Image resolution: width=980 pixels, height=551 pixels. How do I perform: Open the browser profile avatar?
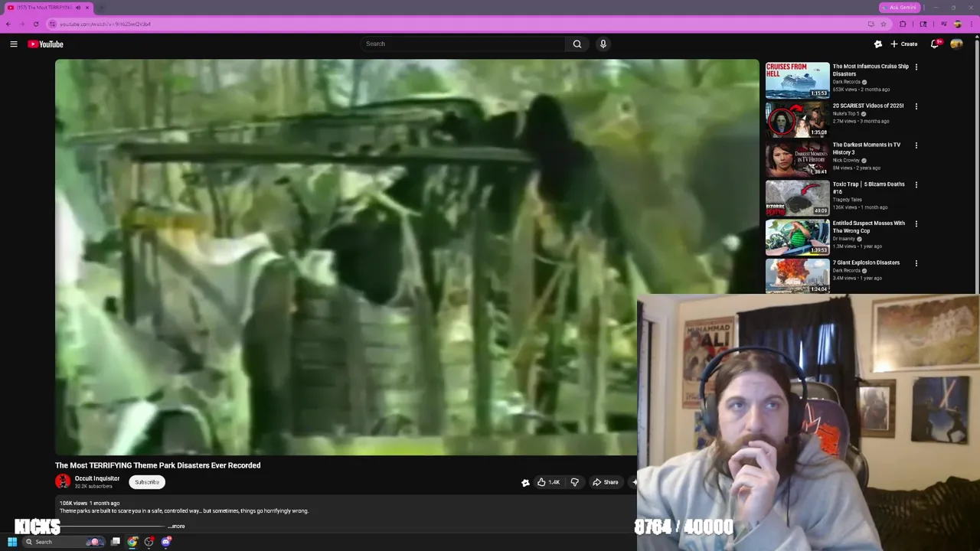tap(957, 24)
